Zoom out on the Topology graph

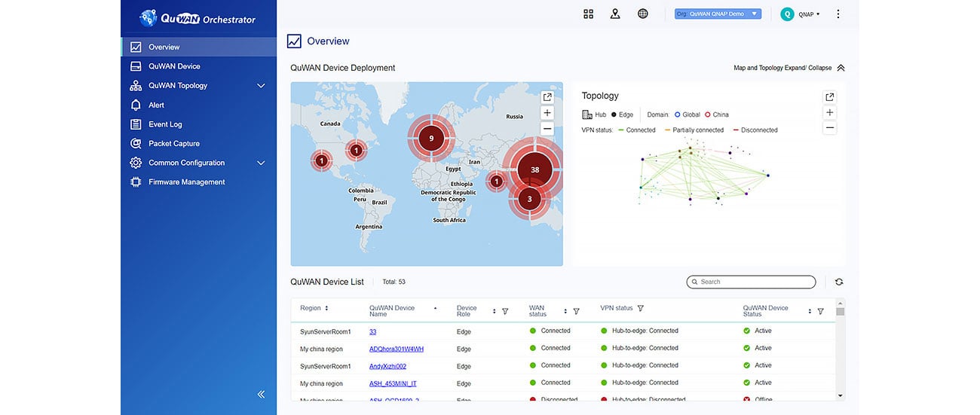click(829, 128)
